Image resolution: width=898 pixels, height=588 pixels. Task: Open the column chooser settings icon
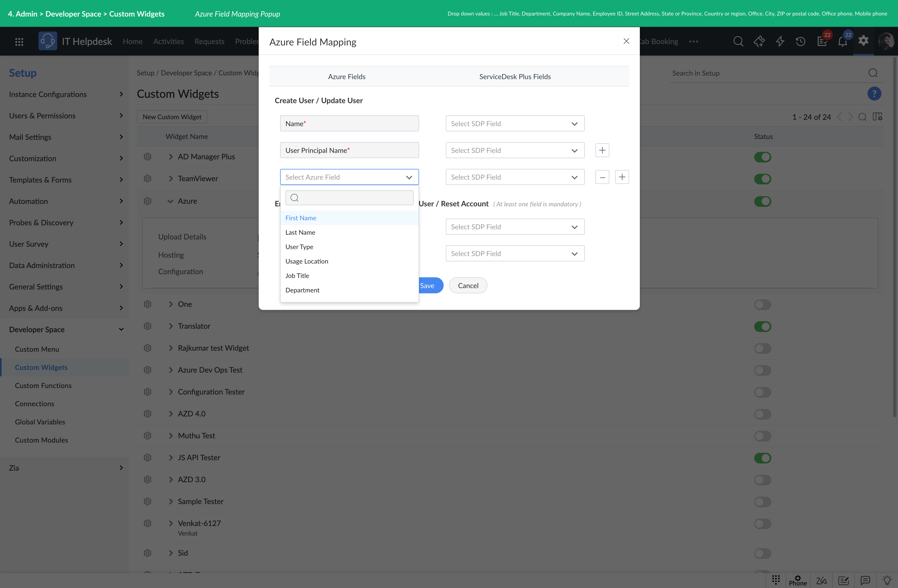pos(877,117)
